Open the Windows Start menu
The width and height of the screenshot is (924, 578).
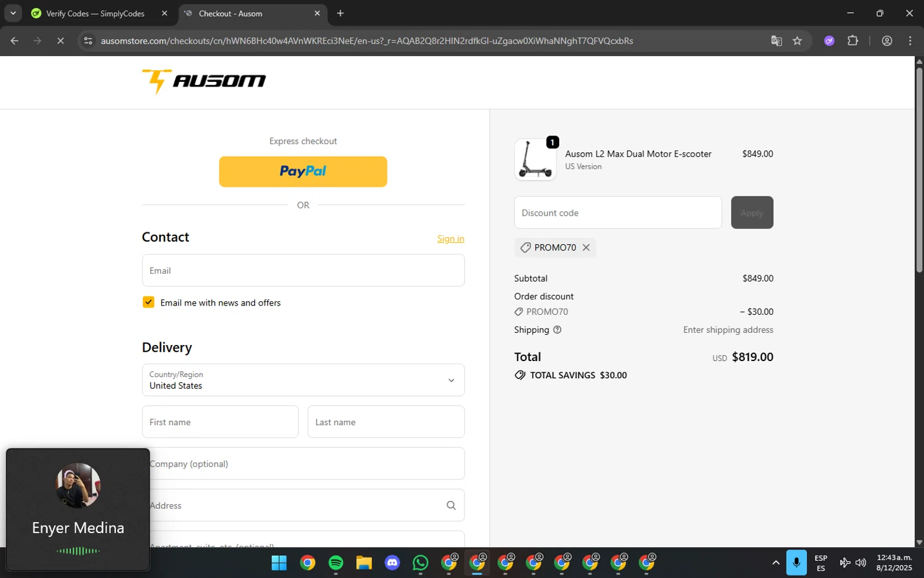[x=279, y=563]
